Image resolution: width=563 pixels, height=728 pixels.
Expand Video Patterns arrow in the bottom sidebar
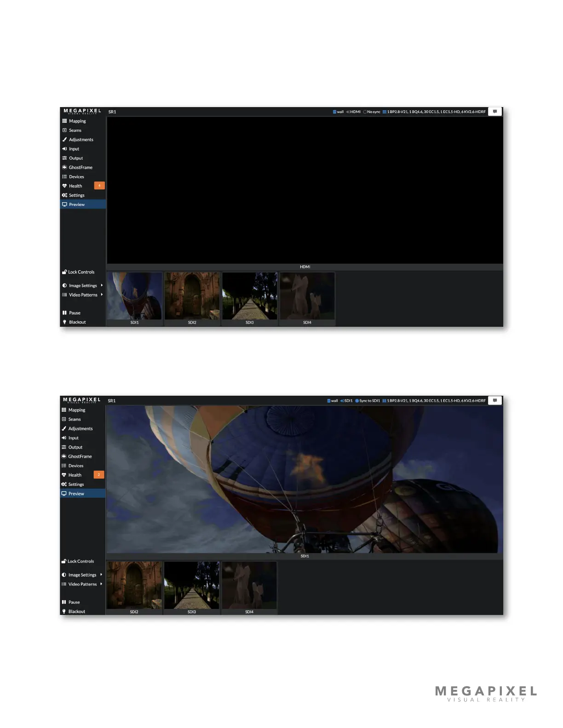pyautogui.click(x=101, y=584)
